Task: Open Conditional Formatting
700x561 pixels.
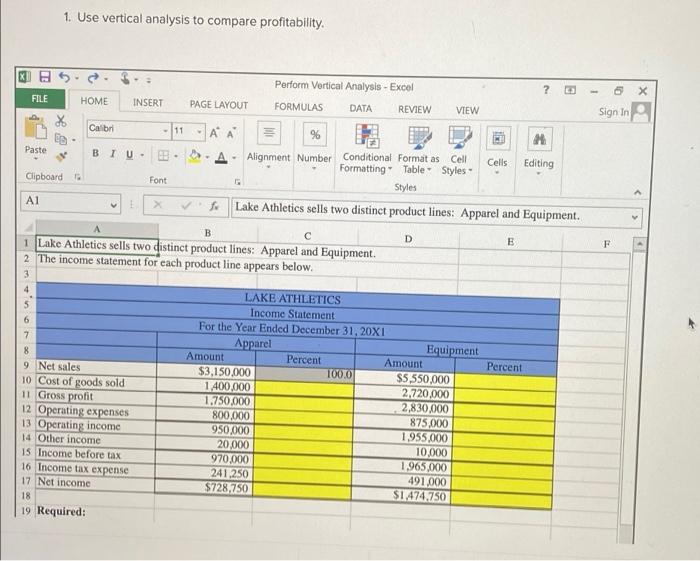Action: (367, 150)
